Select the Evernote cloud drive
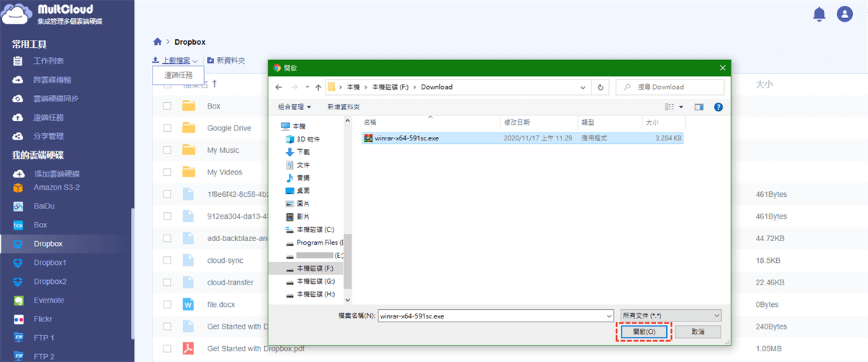 tap(48, 300)
